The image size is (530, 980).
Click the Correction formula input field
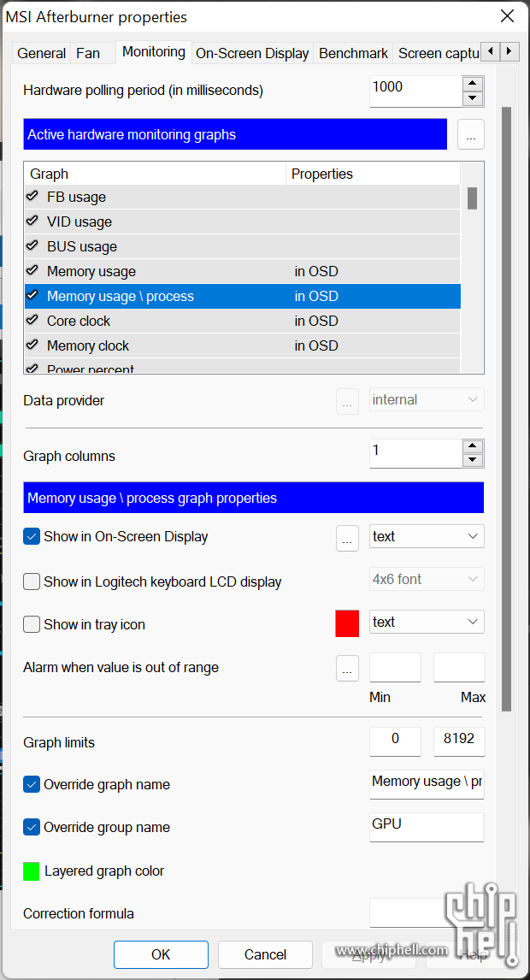point(427,912)
